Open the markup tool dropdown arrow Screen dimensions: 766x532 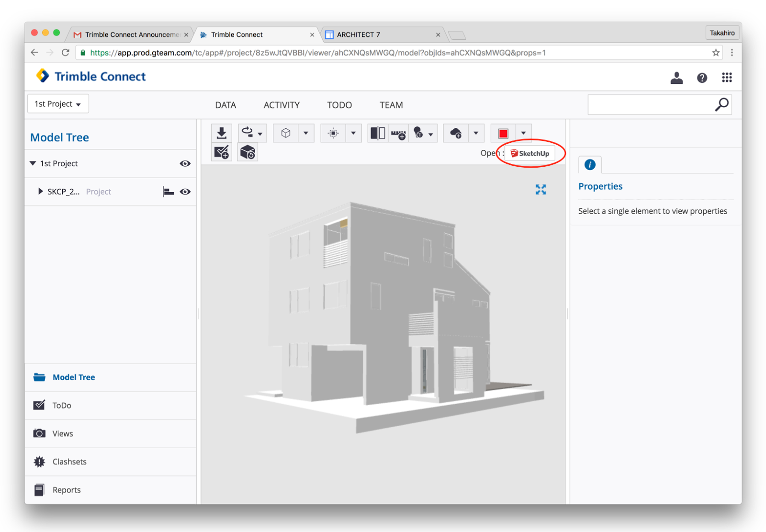tap(431, 134)
